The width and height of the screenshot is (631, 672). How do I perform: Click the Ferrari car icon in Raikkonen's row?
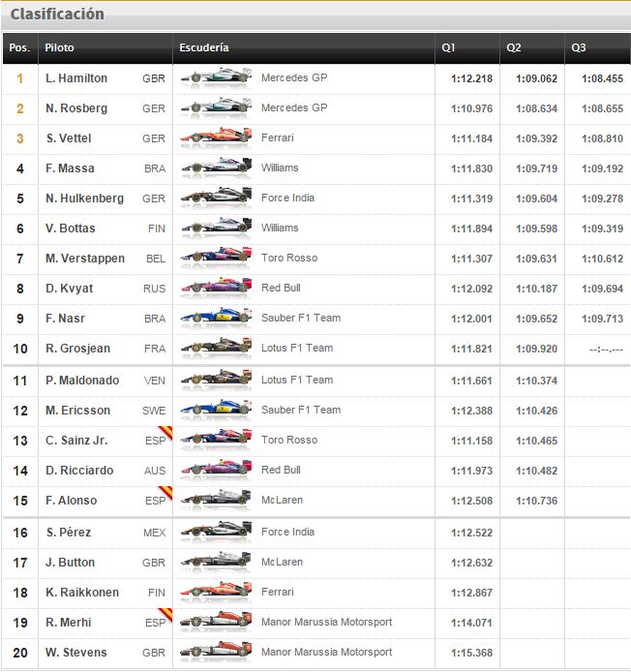click(216, 591)
